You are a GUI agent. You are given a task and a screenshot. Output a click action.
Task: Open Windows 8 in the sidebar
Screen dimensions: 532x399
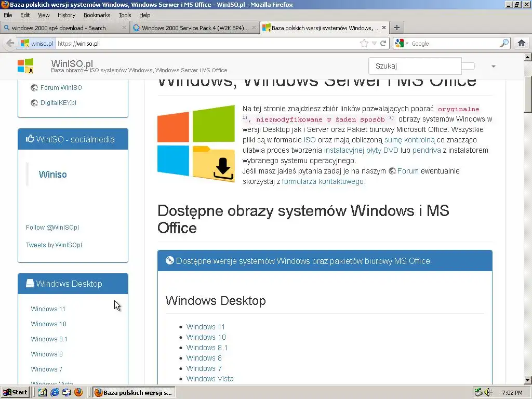click(x=46, y=354)
